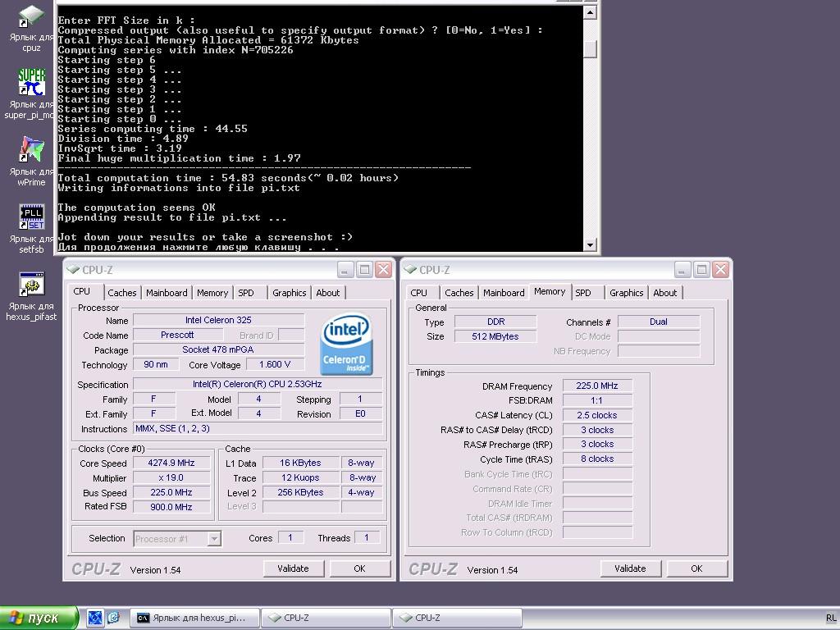Screen dimensions: 840x630
Task: Click the Level 2 256 KBytes value
Action: click(x=300, y=492)
